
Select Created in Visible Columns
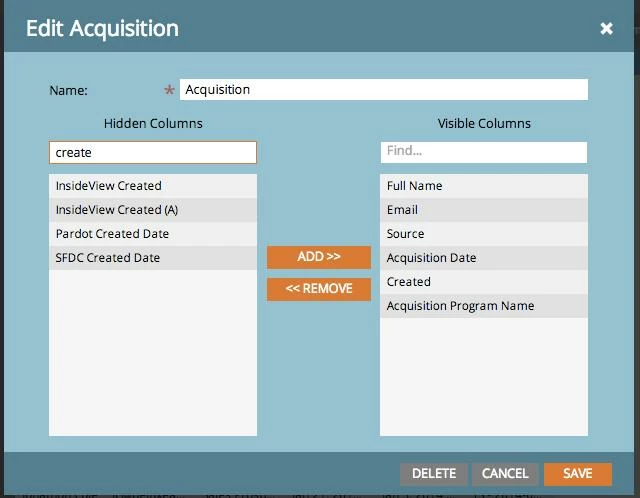pos(484,282)
